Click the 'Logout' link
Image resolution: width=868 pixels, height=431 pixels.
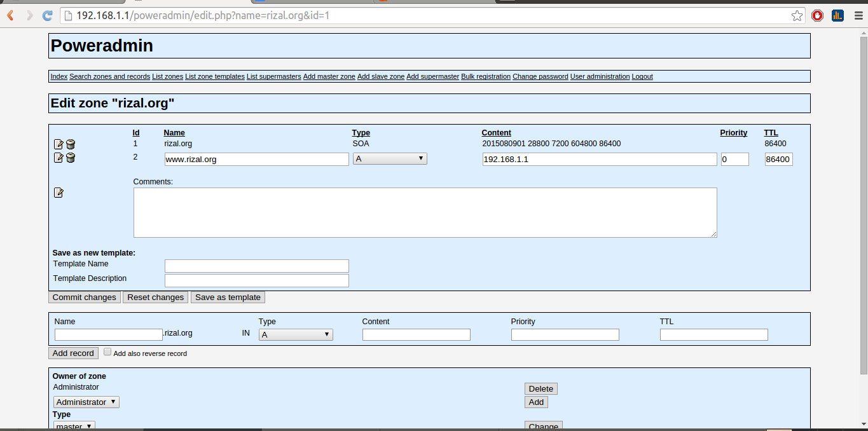642,76
